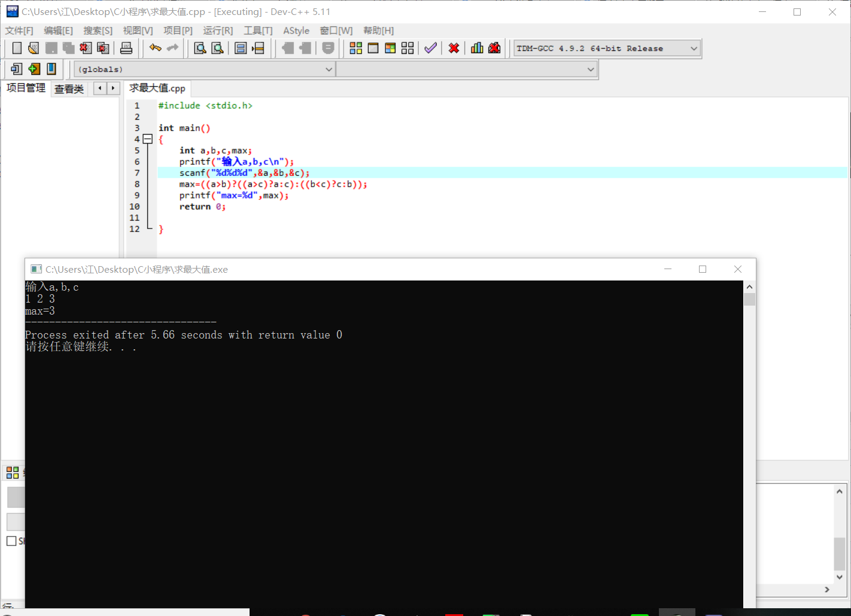Open the 编辑[E] menu

[58, 31]
